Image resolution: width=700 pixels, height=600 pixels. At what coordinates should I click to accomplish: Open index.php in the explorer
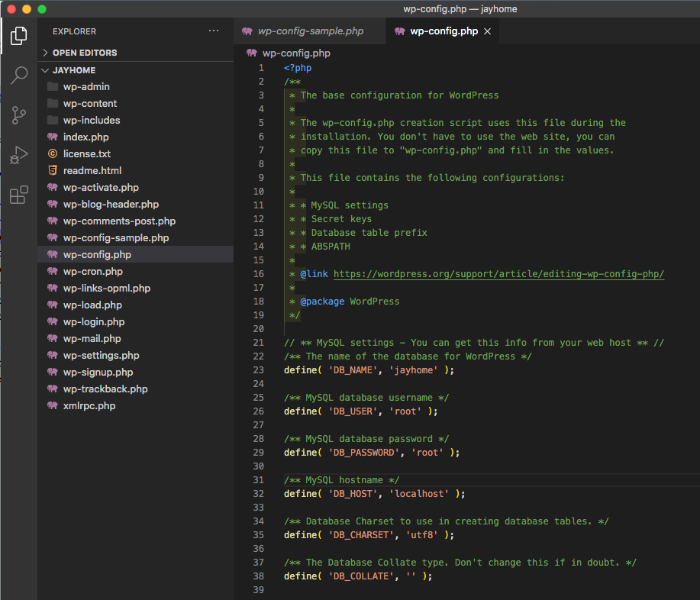coord(135,137)
